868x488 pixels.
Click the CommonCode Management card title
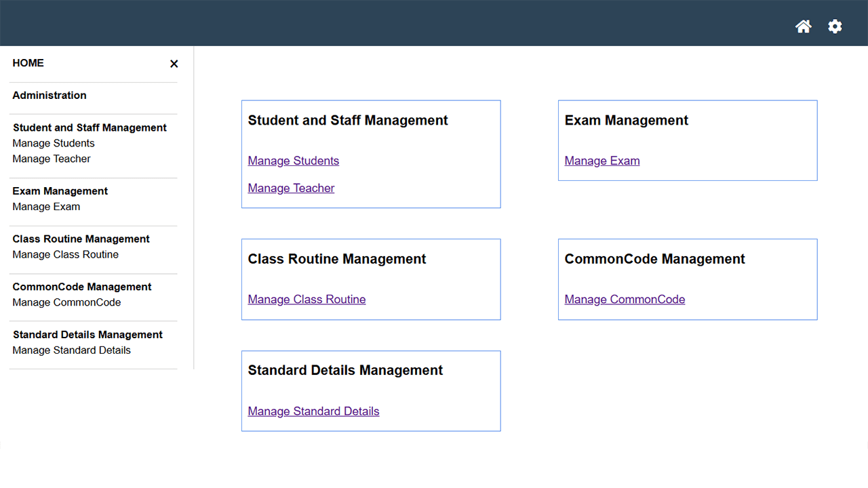(655, 259)
